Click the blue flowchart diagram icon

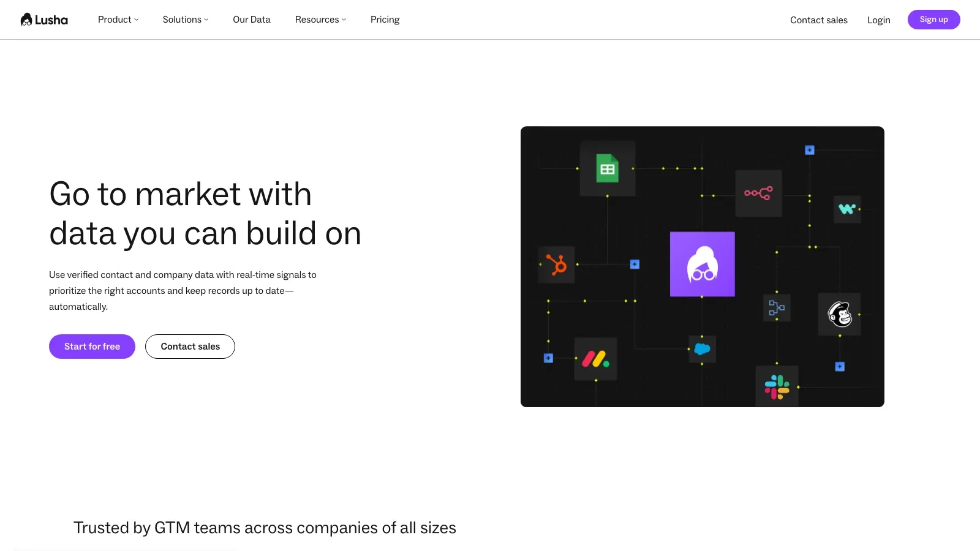coord(777,307)
